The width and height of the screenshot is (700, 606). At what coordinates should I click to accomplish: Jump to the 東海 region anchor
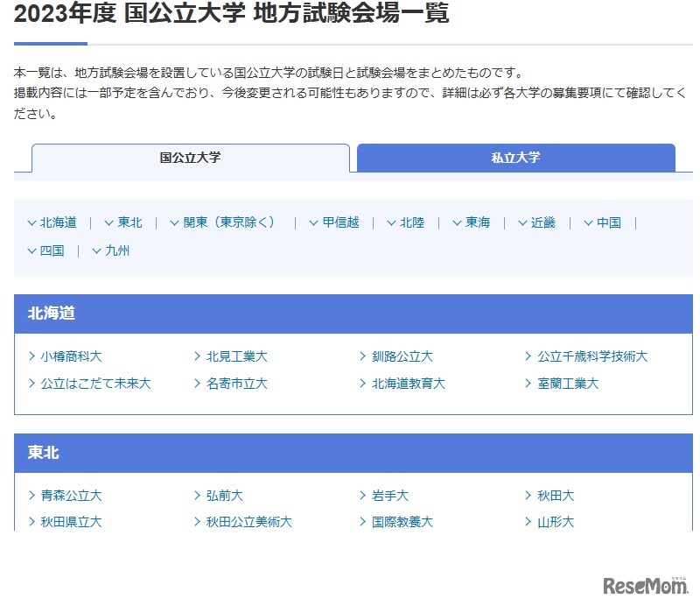point(472,222)
